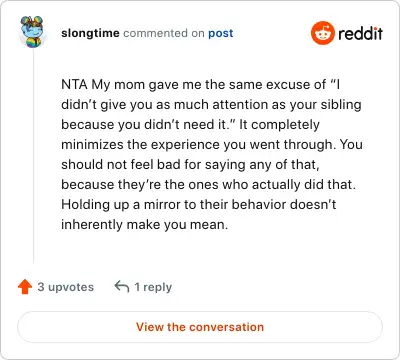Click the line starting "should not feel bad"
Viewport: 400px width, 360px height.
tap(190, 165)
